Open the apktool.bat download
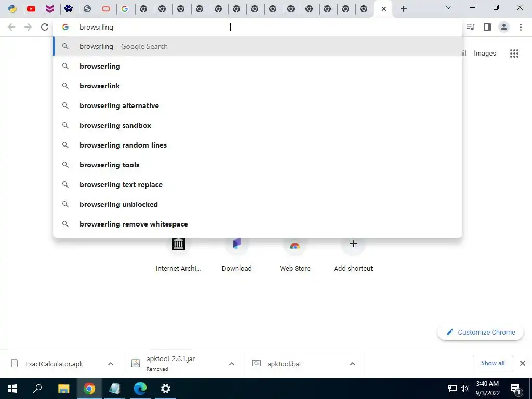 (x=284, y=364)
